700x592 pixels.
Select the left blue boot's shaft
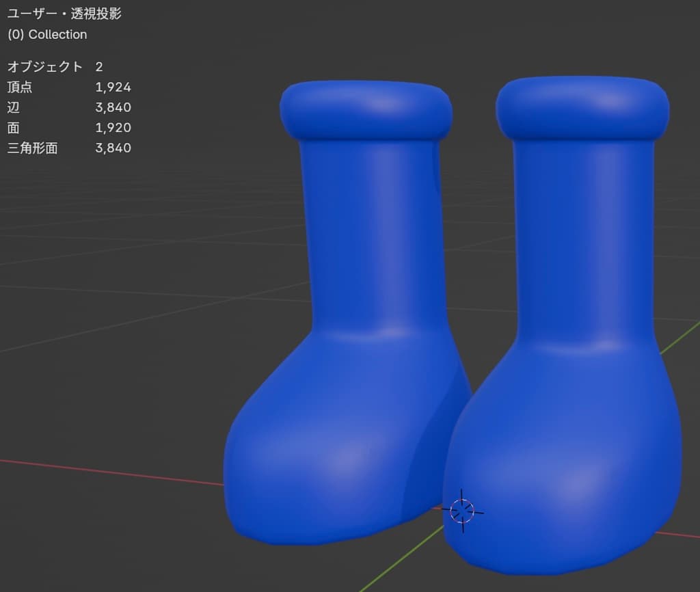point(373,232)
